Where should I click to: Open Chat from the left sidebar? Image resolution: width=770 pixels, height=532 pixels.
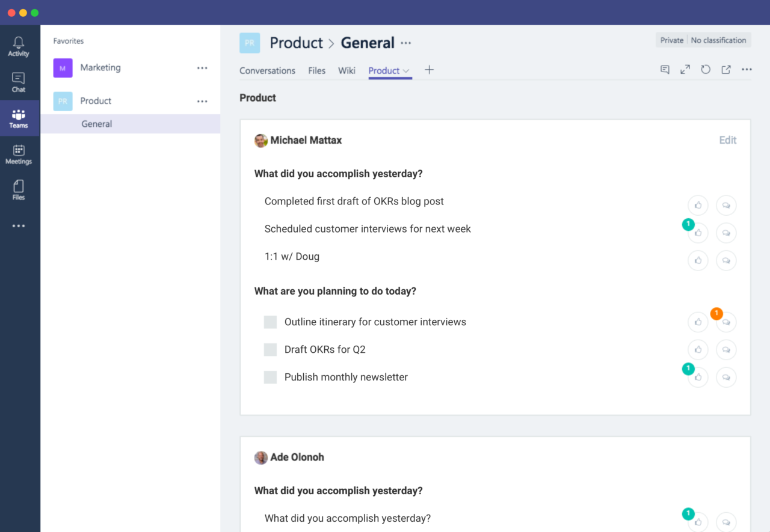tap(19, 82)
